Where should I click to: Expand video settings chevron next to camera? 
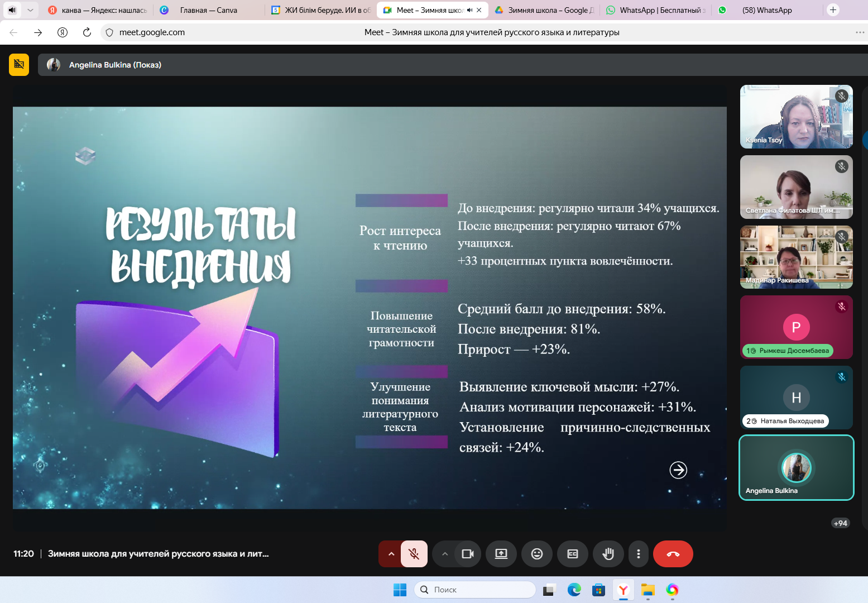(445, 554)
